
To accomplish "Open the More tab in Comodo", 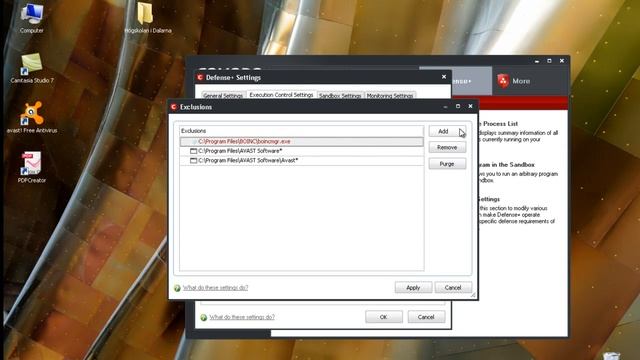I will (x=514, y=81).
